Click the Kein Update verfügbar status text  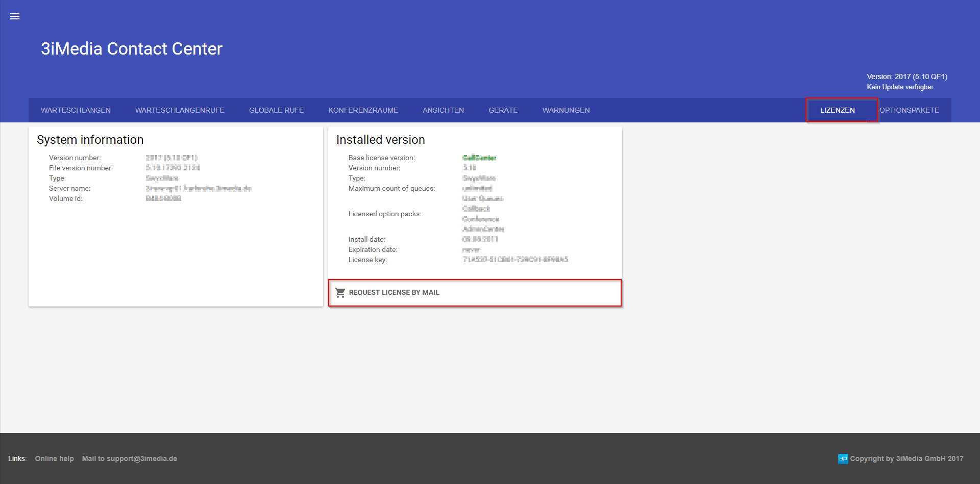900,87
